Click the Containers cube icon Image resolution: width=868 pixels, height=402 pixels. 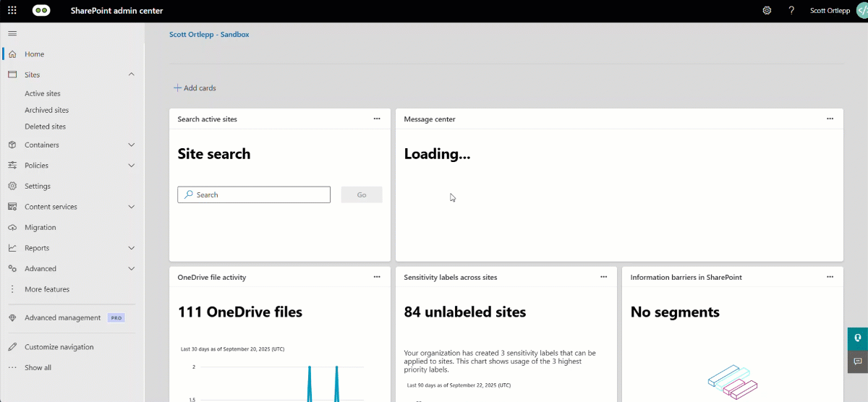coord(12,145)
